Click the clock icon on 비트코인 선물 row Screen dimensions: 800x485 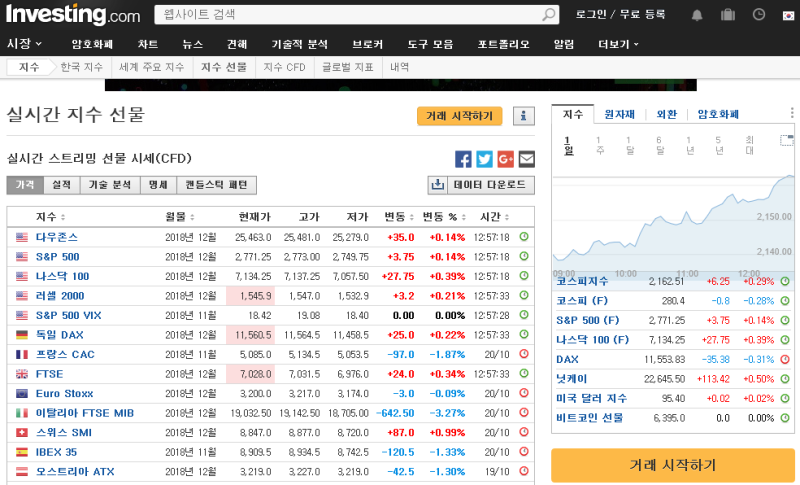(785, 418)
